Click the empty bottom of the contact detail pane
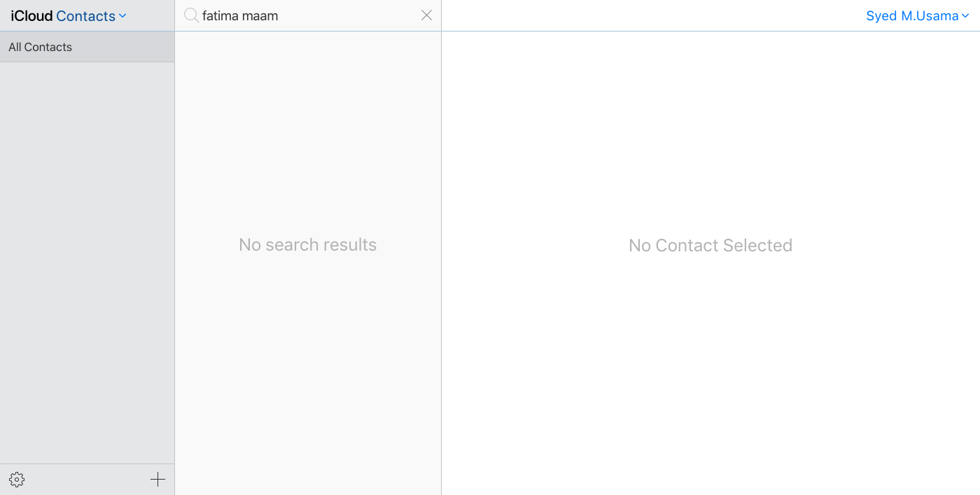Viewport: 980px width, 495px height. [710, 434]
